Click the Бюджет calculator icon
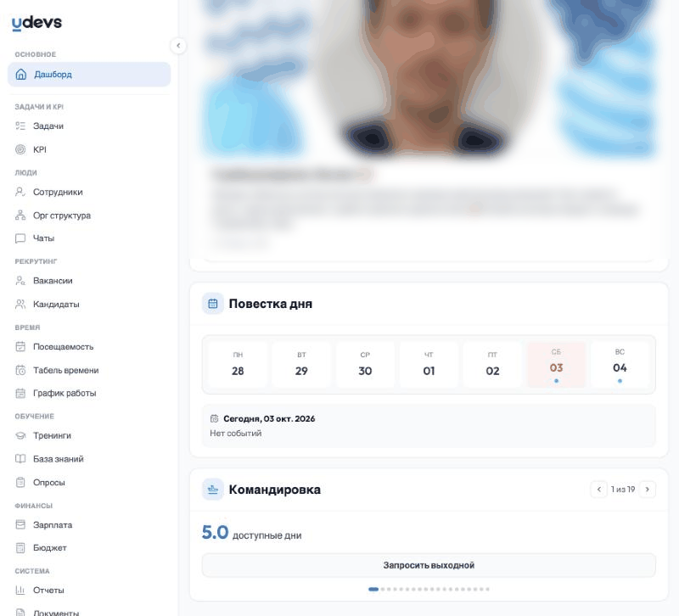The width and height of the screenshot is (679, 616). [20, 547]
